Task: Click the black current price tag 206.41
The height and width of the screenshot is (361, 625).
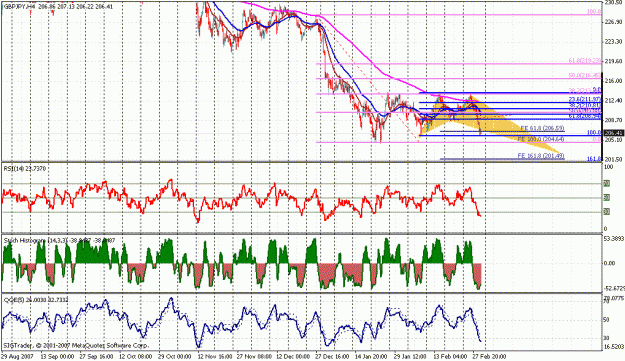Action: pos(614,133)
